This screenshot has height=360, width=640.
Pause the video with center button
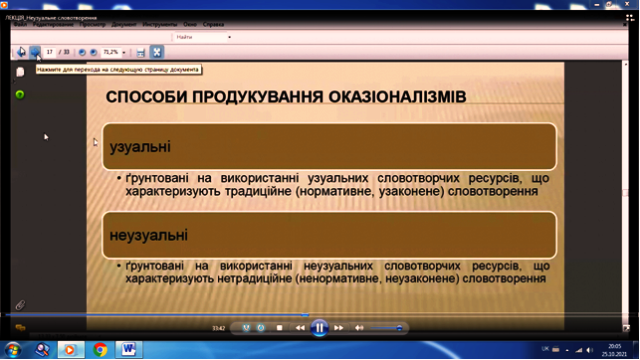tap(319, 328)
